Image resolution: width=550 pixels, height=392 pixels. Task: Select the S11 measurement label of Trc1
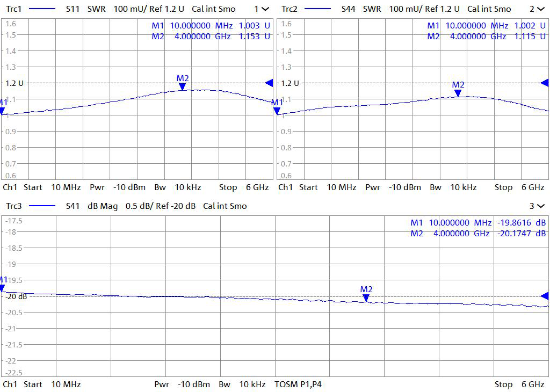point(73,9)
